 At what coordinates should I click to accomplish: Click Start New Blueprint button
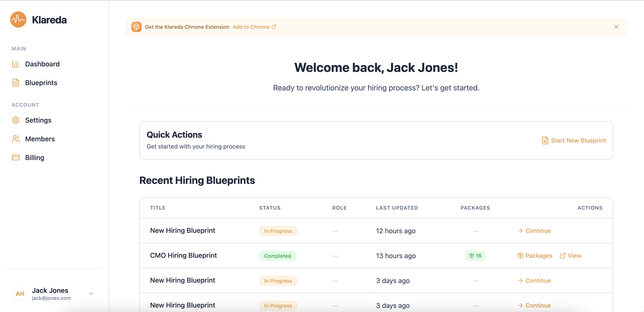point(574,140)
